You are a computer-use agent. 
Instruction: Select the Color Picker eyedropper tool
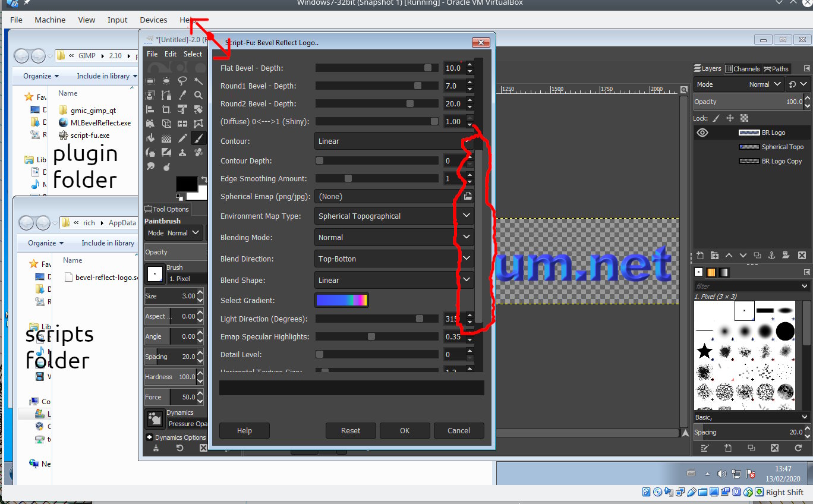182,95
